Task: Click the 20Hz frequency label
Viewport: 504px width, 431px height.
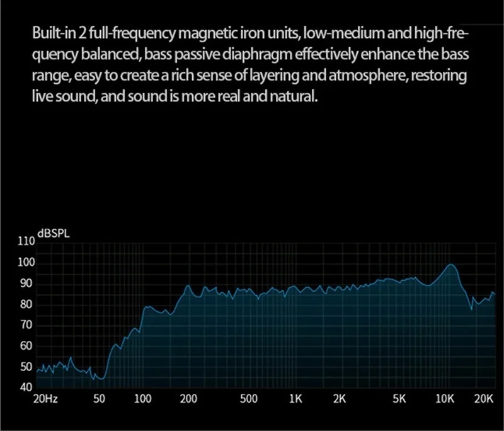Action: (45, 399)
